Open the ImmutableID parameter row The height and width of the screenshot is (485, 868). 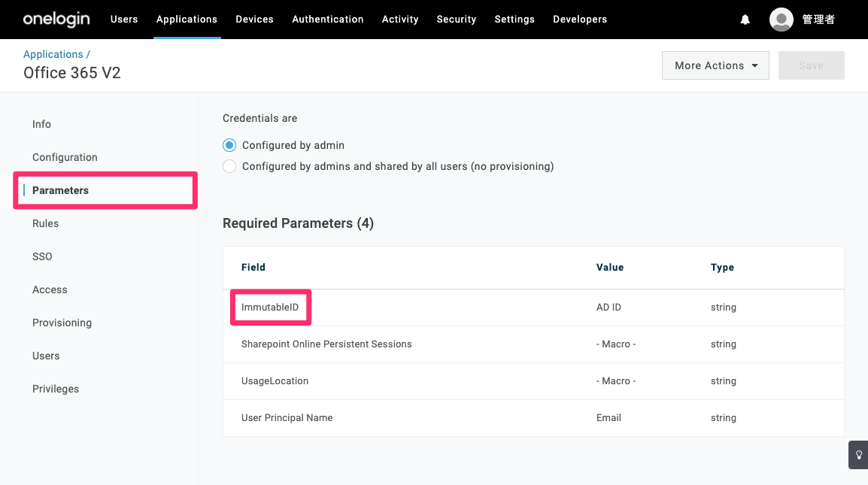533,308
